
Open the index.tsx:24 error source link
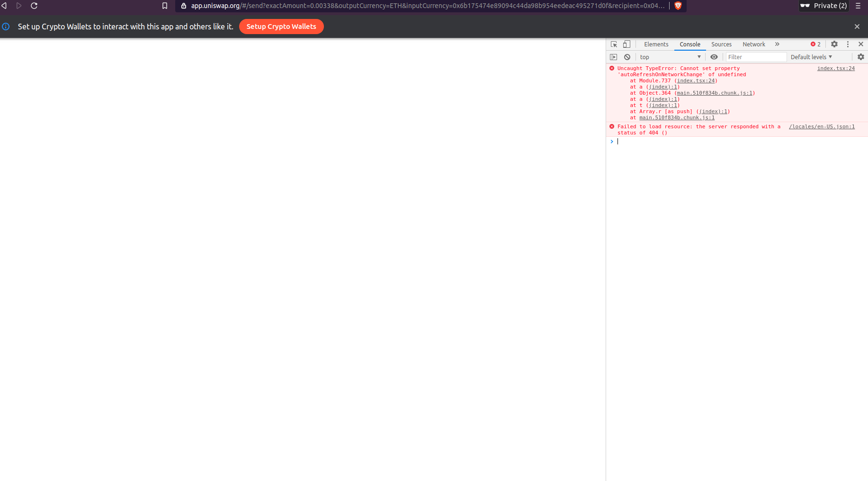point(835,68)
